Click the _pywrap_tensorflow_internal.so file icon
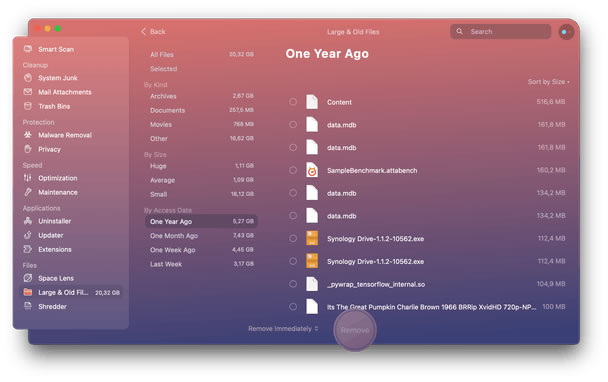 [x=312, y=284]
